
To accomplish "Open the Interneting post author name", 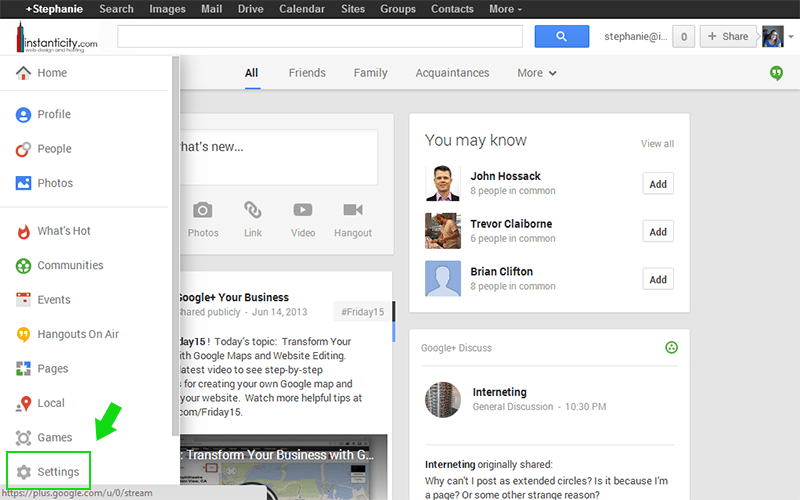I will (x=499, y=392).
